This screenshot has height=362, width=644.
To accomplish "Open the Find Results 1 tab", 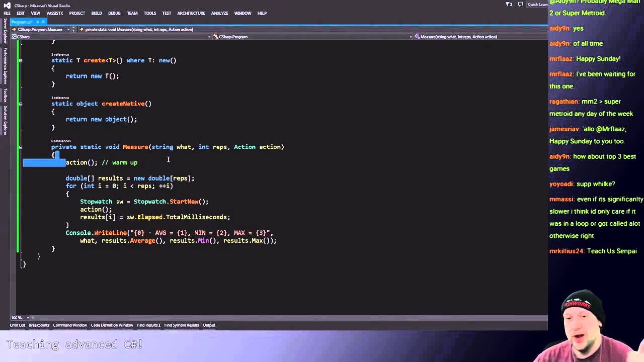I will tap(148, 325).
